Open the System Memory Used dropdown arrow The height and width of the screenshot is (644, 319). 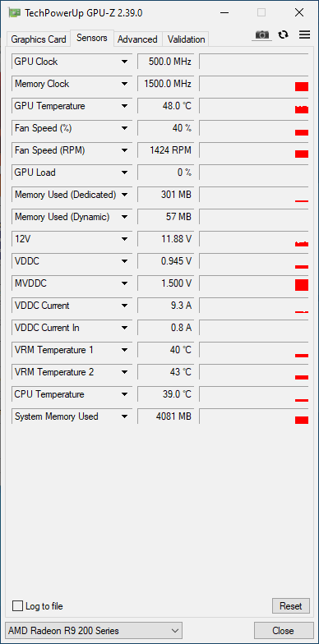pyautogui.click(x=124, y=416)
